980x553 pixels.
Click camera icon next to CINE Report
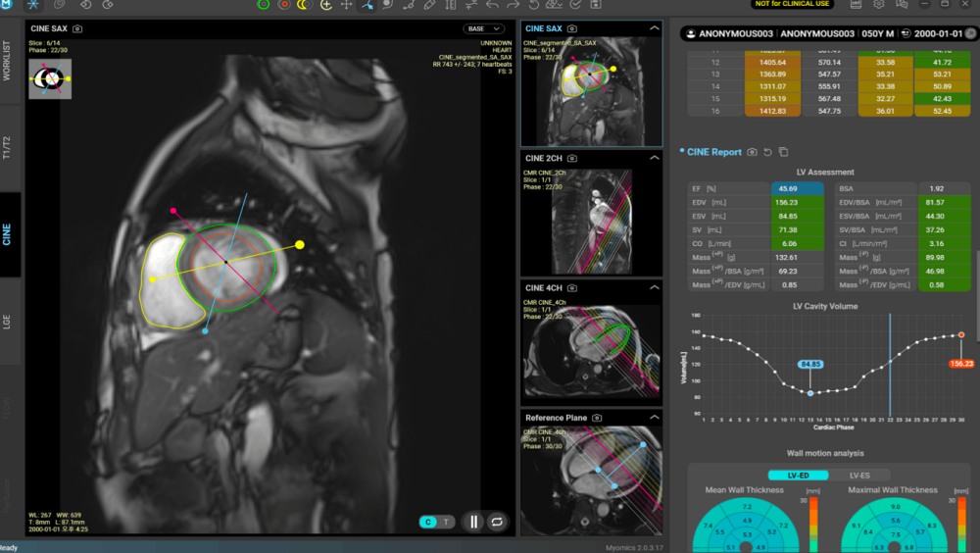click(752, 152)
